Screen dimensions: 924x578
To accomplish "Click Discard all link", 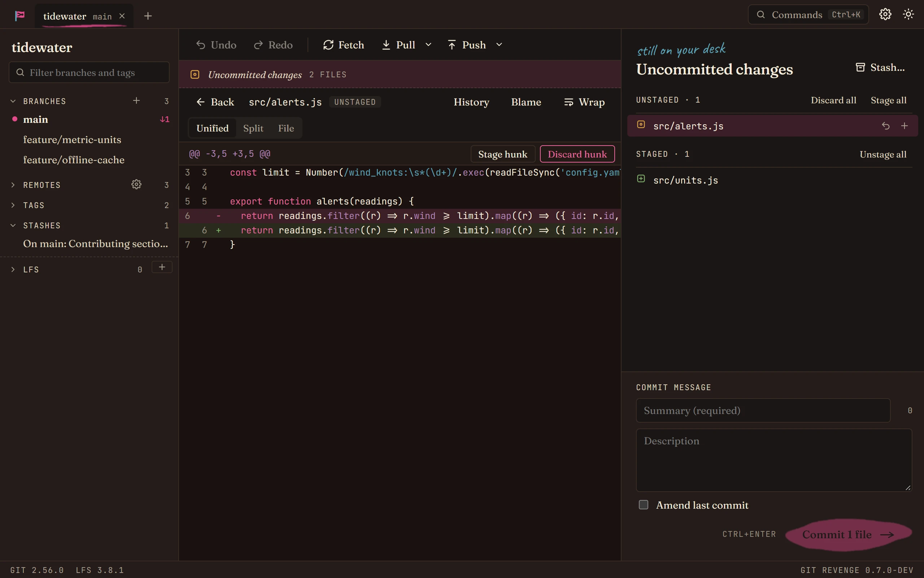I will coord(833,100).
